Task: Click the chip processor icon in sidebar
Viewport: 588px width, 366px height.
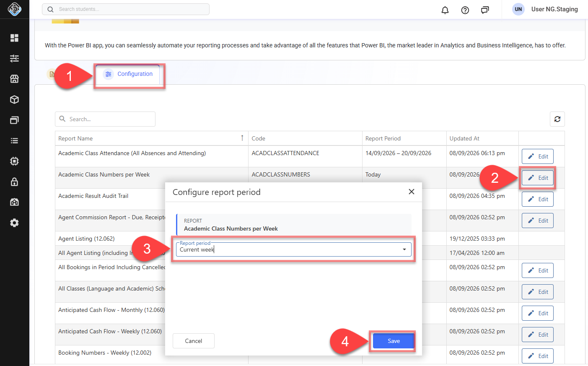Action: click(x=14, y=161)
